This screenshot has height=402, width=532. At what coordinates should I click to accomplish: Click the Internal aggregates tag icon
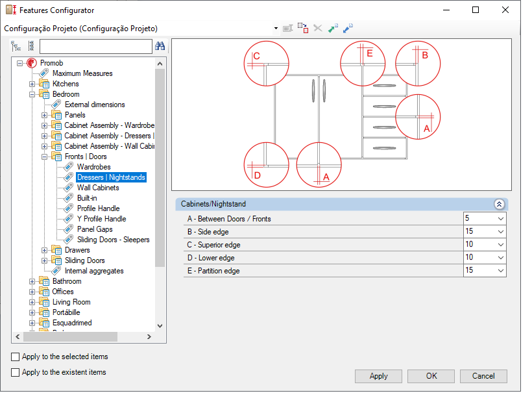click(56, 271)
